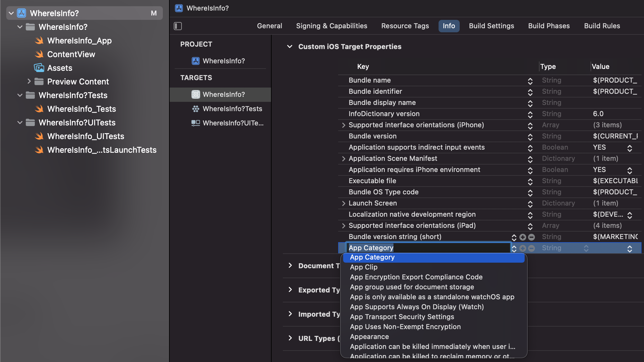Expand the URL Types section
644x362 pixels.
[x=290, y=338]
